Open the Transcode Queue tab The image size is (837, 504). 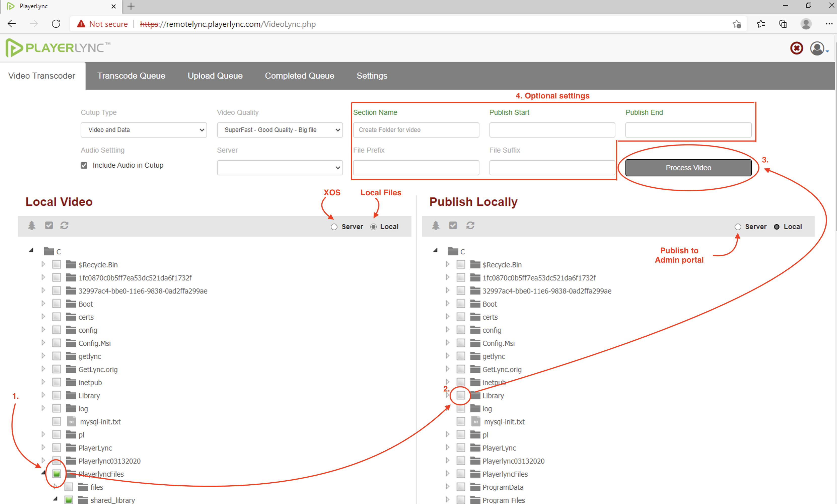point(131,76)
